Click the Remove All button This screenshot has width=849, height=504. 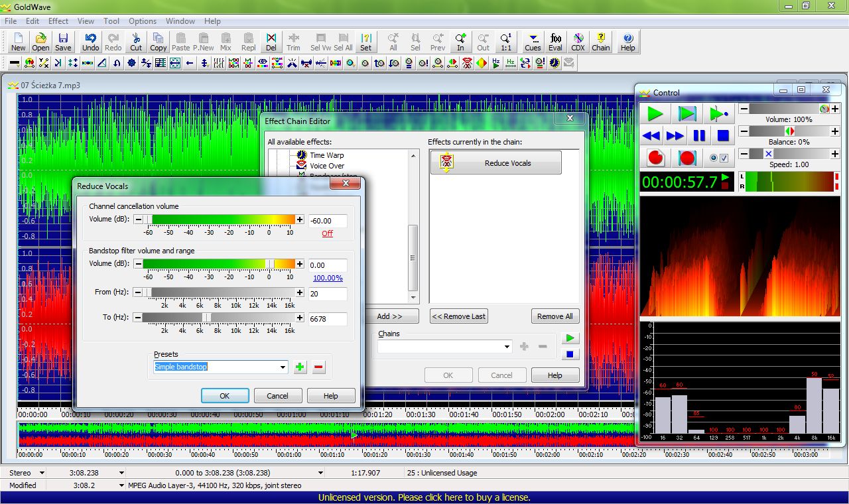(x=555, y=316)
